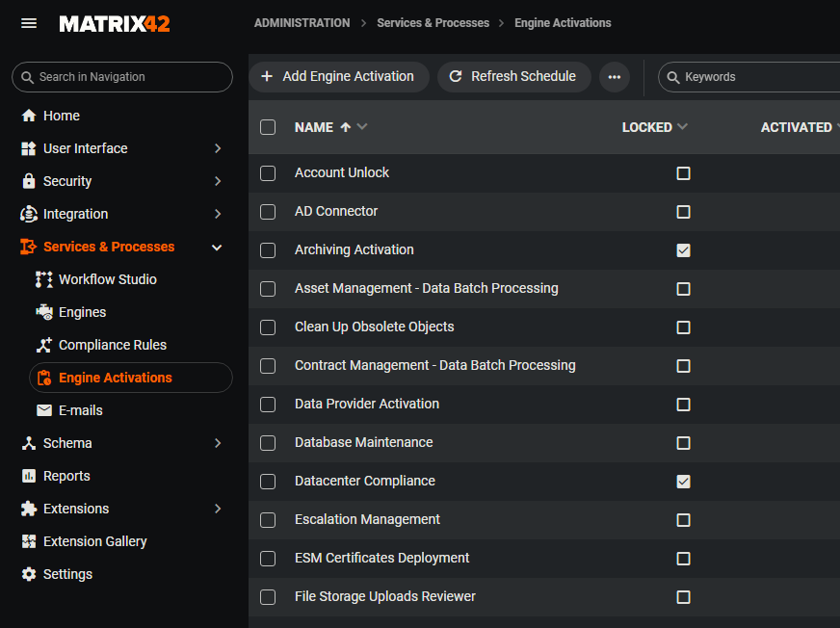The image size is (840, 628).
Task: Click the Extension Gallery icon
Action: [x=29, y=541]
